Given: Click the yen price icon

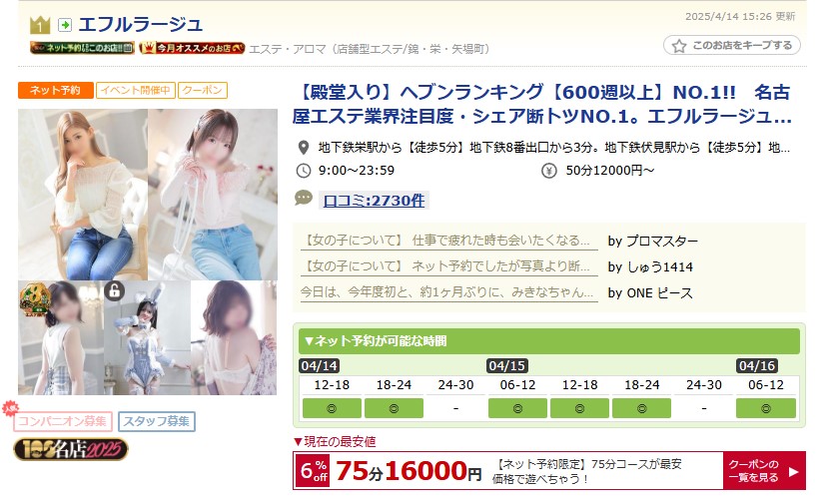Looking at the screenshot, I should pos(548,171).
